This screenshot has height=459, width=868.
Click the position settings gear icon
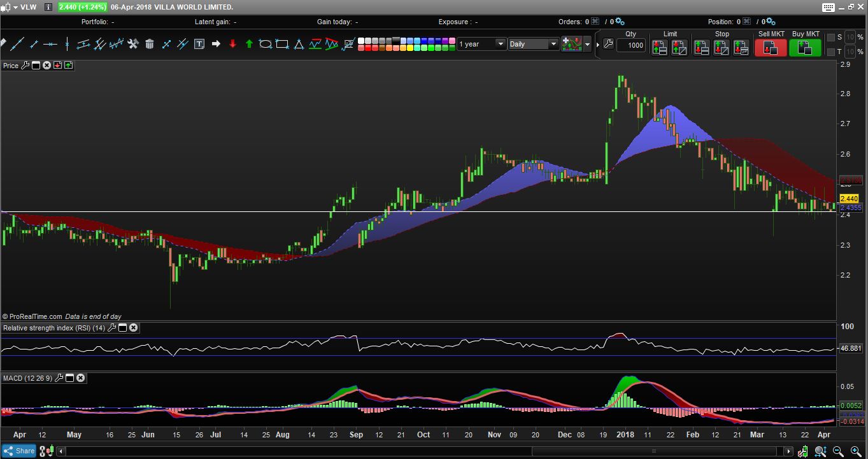pyautogui.click(x=770, y=22)
